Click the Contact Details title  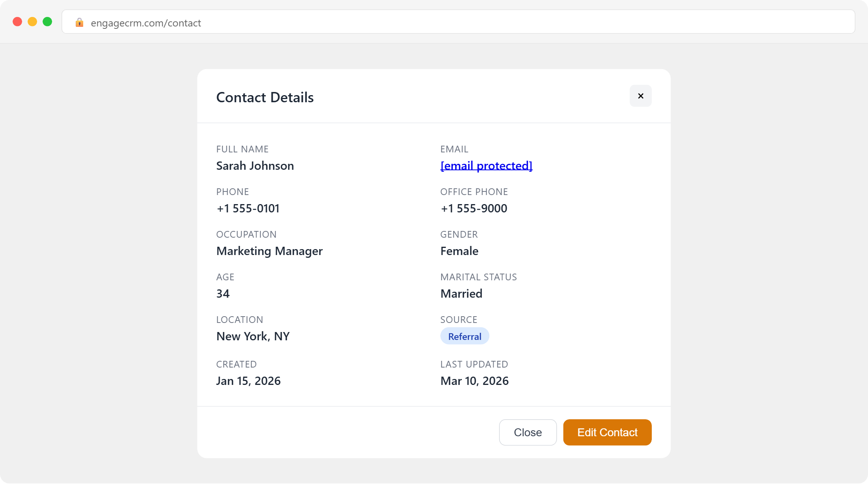tap(265, 97)
